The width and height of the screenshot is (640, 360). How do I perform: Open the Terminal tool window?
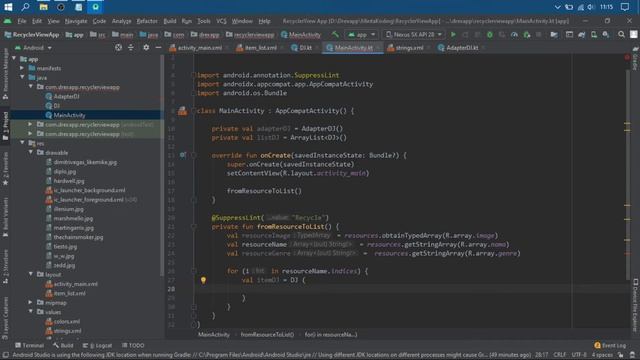point(29,345)
